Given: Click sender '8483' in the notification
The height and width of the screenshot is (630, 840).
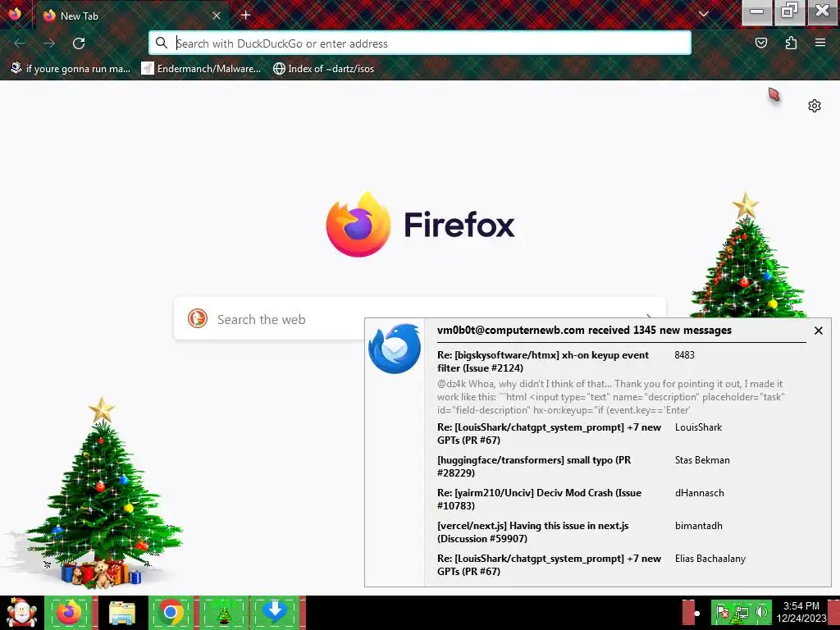Looking at the screenshot, I should coord(685,355).
